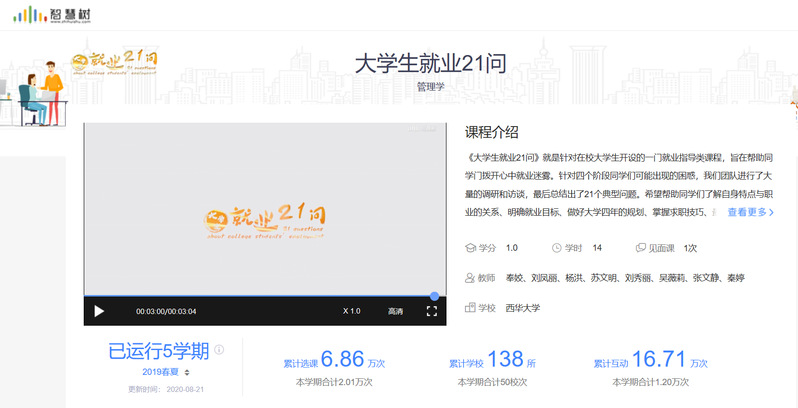The width and height of the screenshot is (798, 408).
Task: Open the 2019春夏 semester selector
Action: pos(166,372)
